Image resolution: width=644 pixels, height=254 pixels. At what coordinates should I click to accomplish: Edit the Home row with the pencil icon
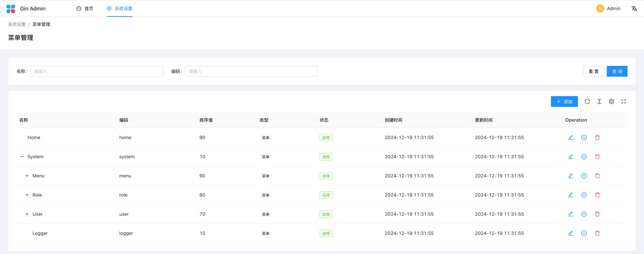(x=571, y=137)
